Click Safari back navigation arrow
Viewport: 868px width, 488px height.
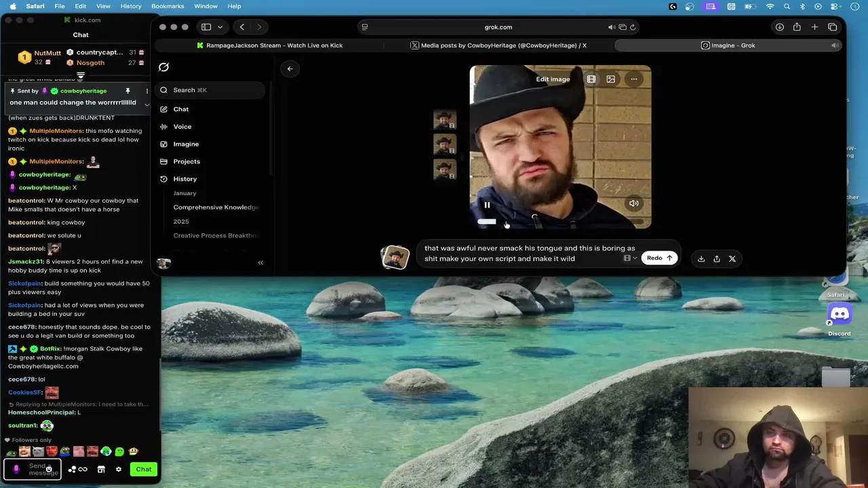(x=242, y=27)
